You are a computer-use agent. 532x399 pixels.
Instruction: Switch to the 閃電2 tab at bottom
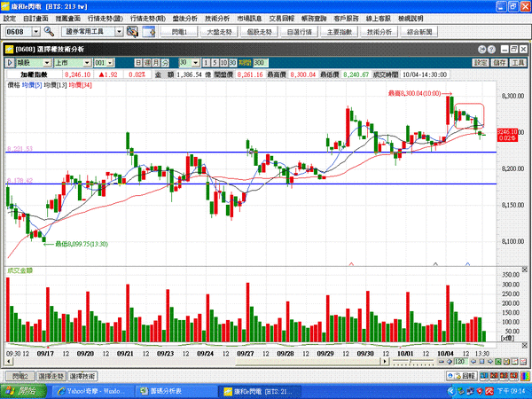click(20, 376)
